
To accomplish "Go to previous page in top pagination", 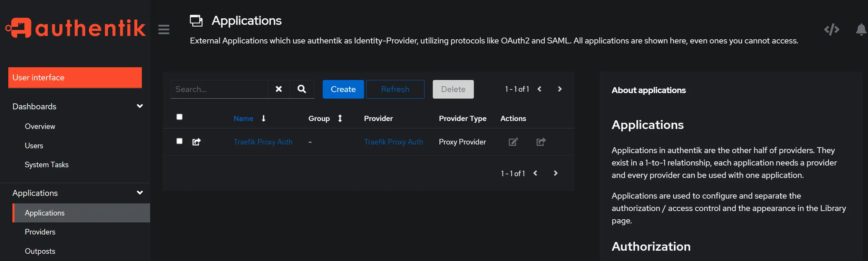I will coord(539,89).
